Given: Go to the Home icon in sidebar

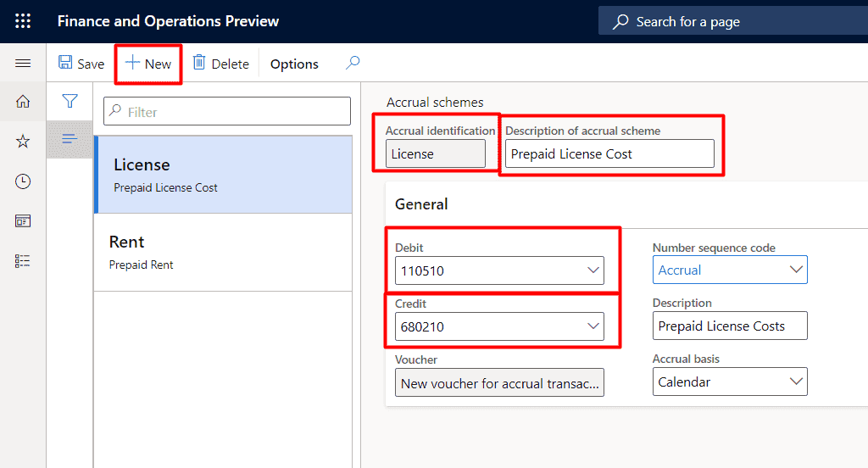Looking at the screenshot, I should click(23, 102).
